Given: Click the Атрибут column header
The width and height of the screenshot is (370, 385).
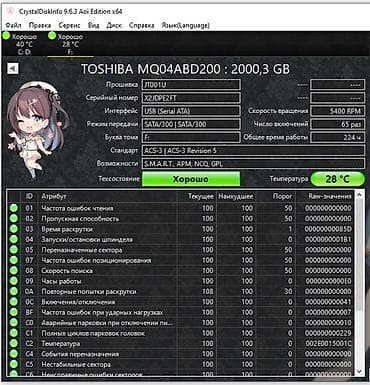Looking at the screenshot, I should pos(108,196).
